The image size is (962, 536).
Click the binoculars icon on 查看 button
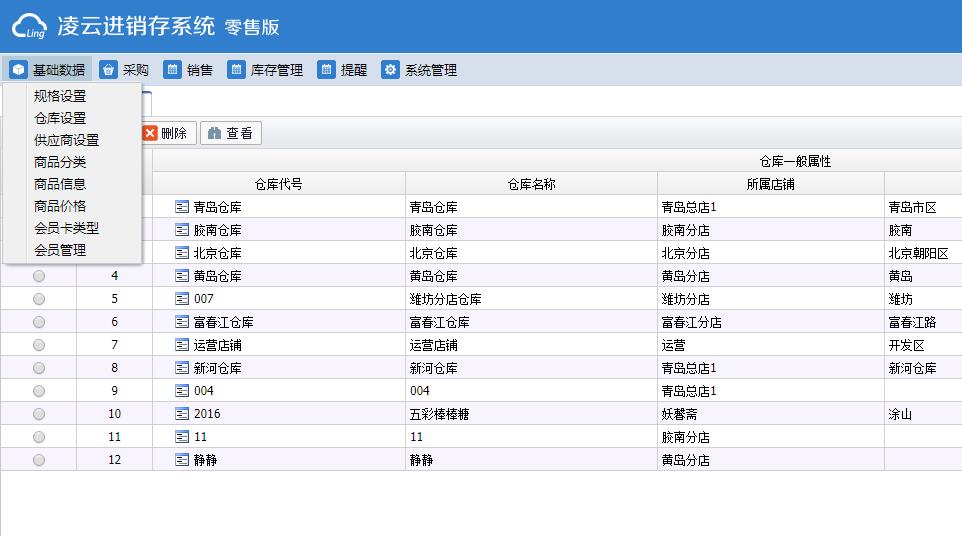pos(214,133)
